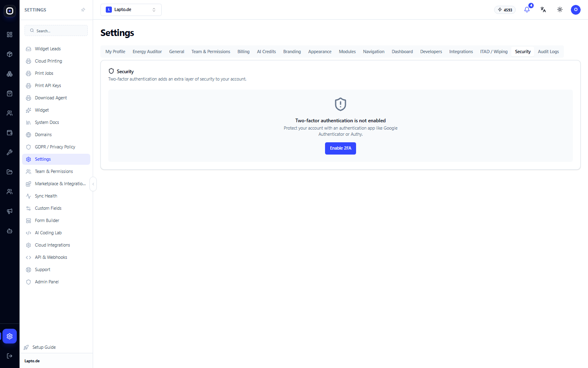Screen dimensions: 588x368
Task: Click the AI credits 4593 badge
Action: point(505,10)
